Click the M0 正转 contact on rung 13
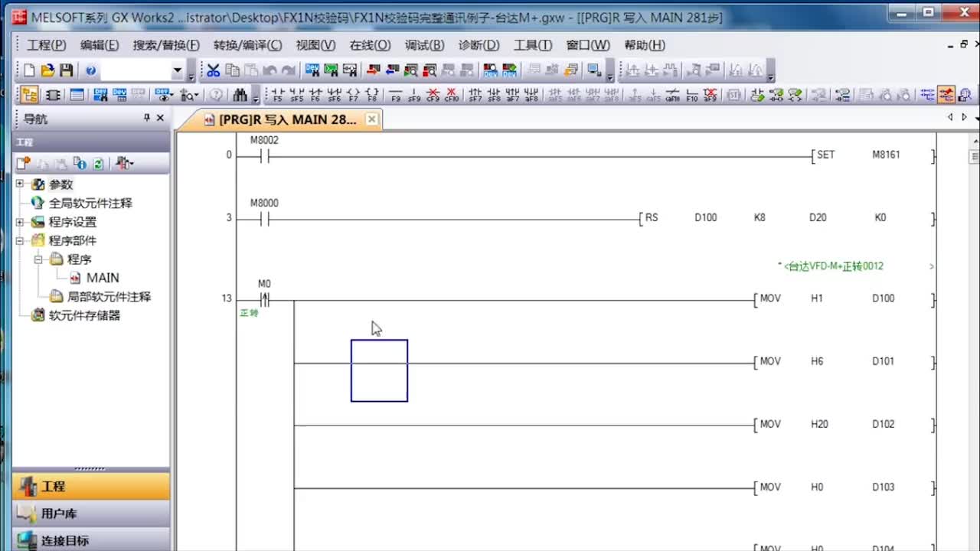 point(264,298)
